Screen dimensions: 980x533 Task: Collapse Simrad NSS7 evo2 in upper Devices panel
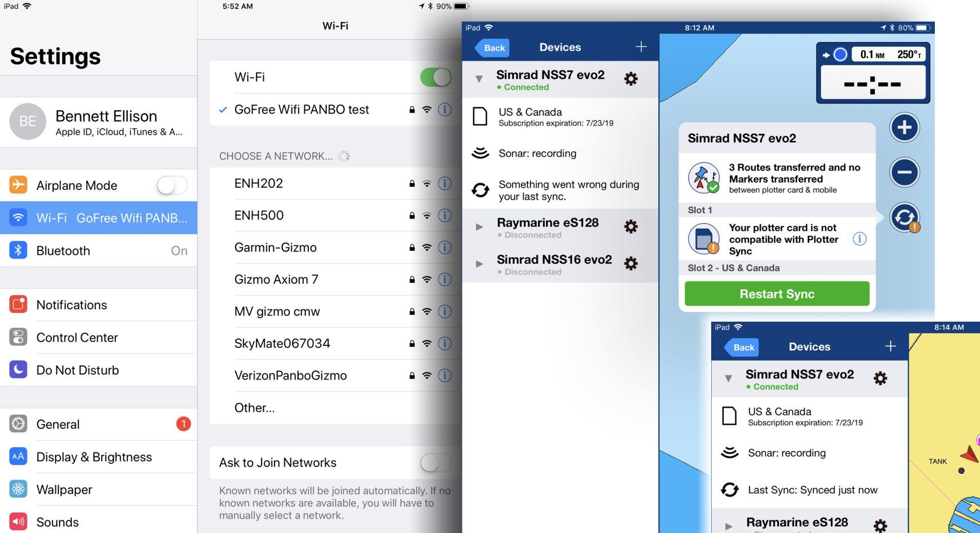click(x=479, y=79)
